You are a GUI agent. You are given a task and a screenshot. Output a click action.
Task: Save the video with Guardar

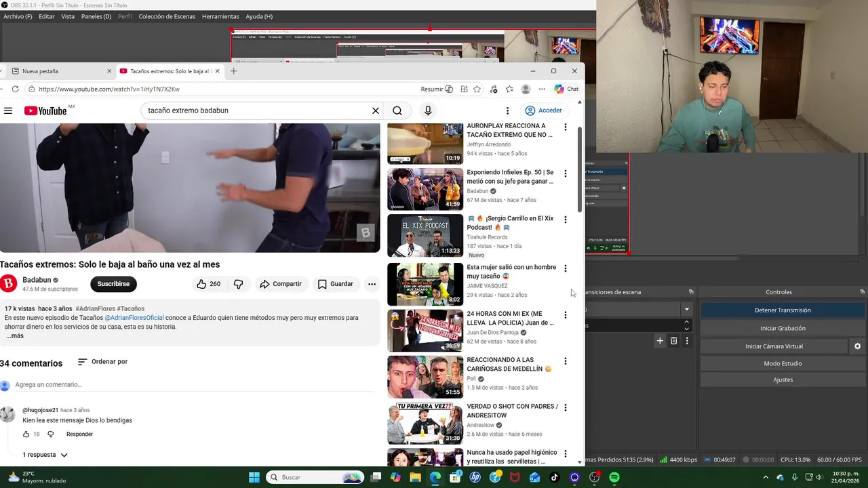tap(335, 284)
